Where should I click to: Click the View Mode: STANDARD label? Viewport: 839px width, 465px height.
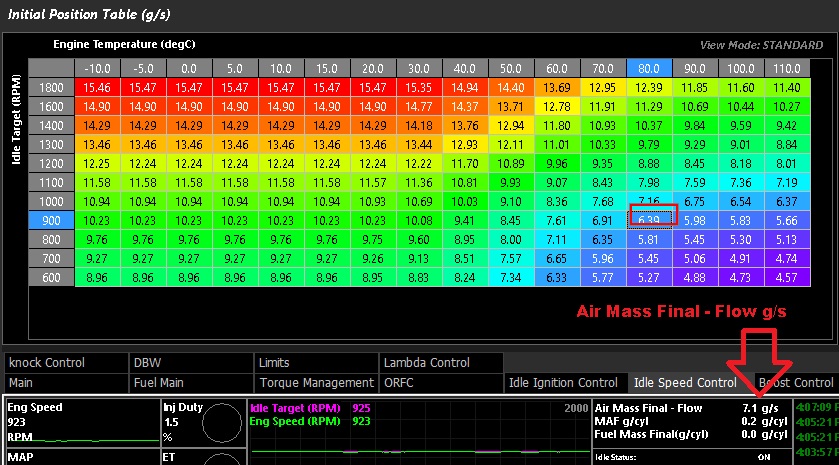pyautogui.click(x=761, y=45)
